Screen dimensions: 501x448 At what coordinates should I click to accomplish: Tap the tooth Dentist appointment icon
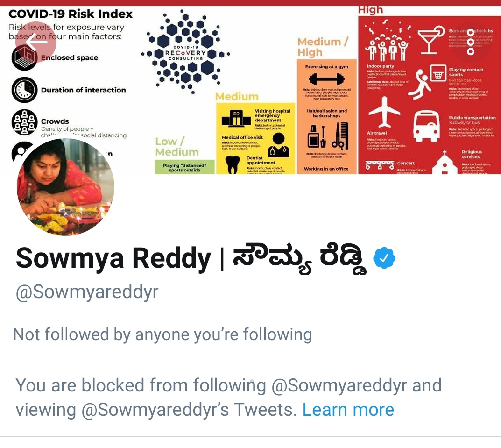pyautogui.click(x=232, y=165)
